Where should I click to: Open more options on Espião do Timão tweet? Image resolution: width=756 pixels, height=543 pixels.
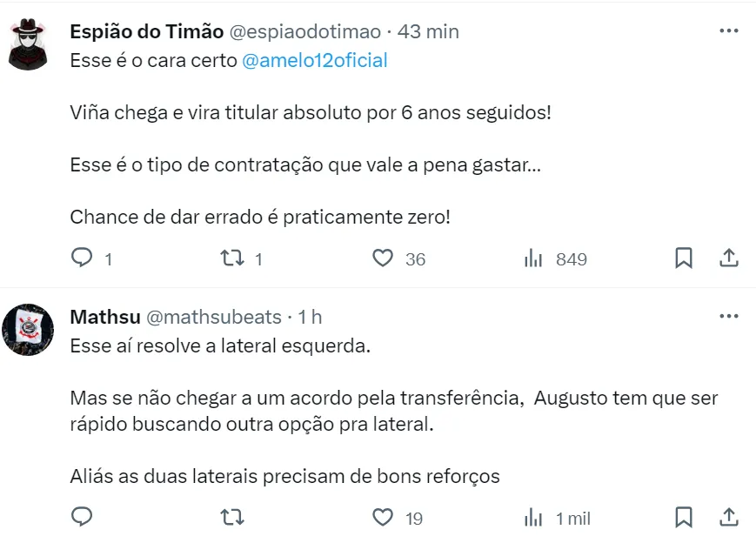coord(728,31)
